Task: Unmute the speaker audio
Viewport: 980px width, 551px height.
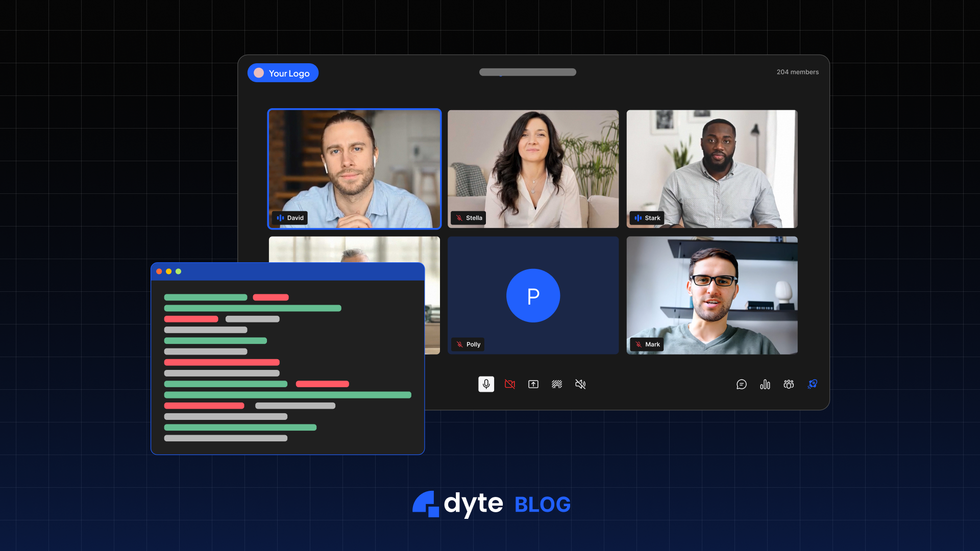Action: click(580, 384)
